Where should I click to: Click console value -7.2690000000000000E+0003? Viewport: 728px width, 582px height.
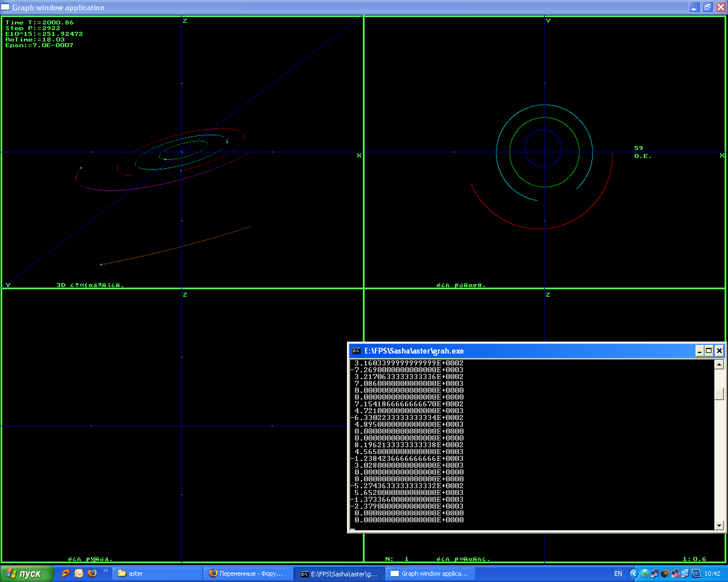[407, 370]
